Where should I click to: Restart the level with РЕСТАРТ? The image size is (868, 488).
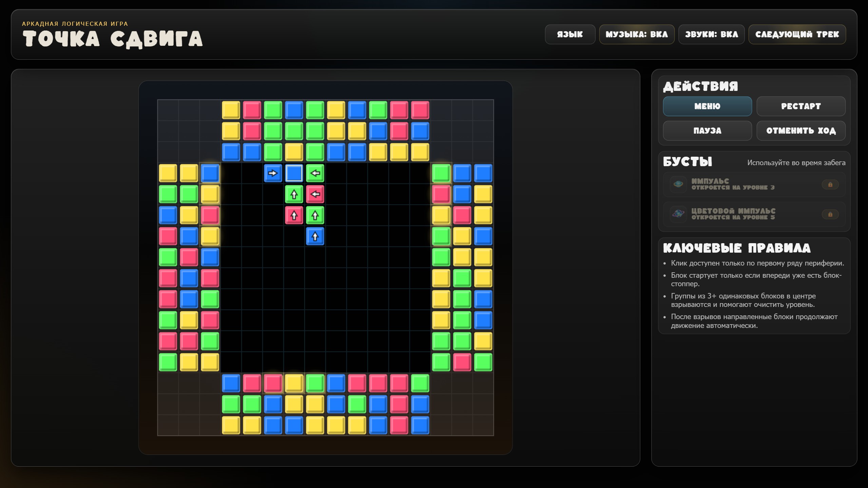coord(801,106)
